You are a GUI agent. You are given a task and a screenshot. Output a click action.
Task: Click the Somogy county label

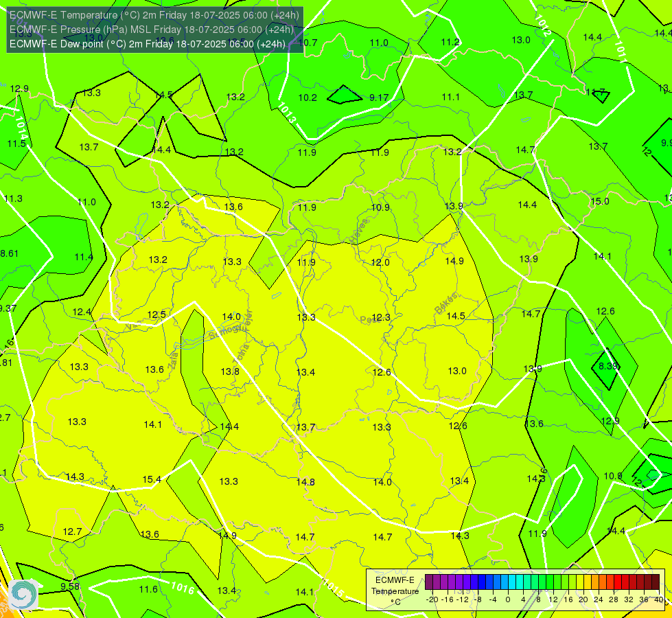(x=224, y=332)
